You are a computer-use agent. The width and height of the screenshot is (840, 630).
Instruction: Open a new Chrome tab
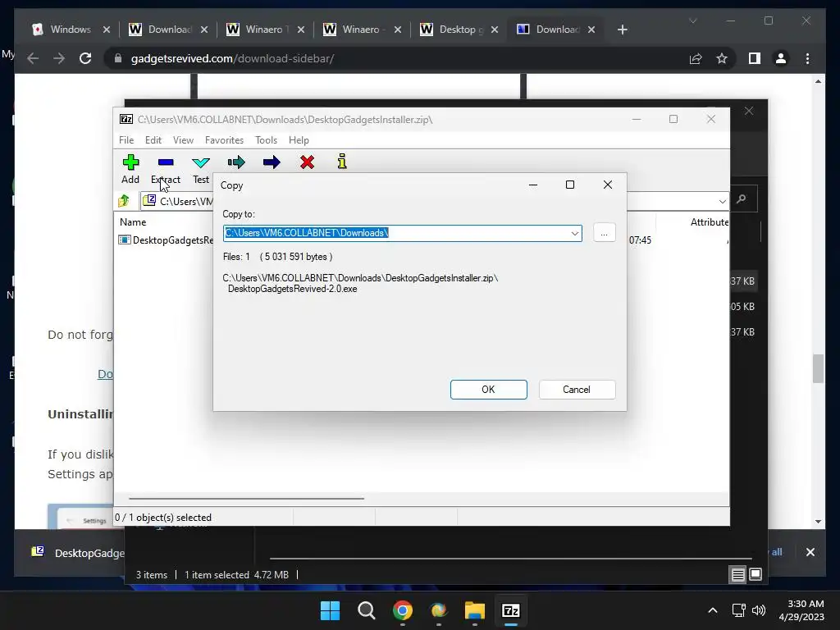tap(623, 30)
